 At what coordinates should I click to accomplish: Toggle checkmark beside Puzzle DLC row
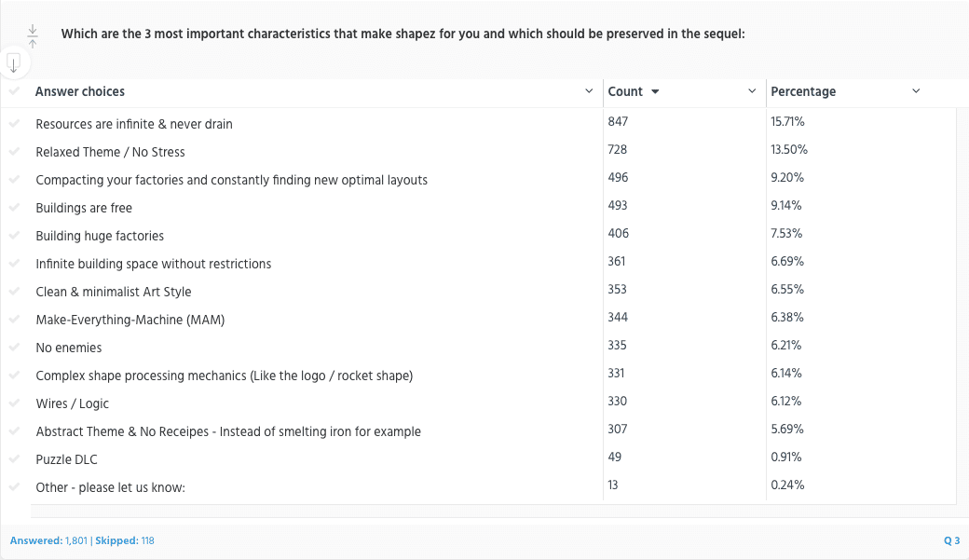14,459
